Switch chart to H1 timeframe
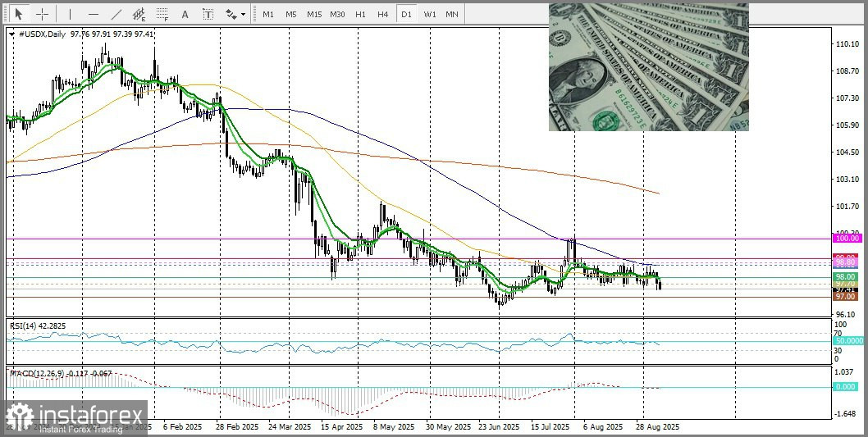868x437 pixels. click(360, 14)
